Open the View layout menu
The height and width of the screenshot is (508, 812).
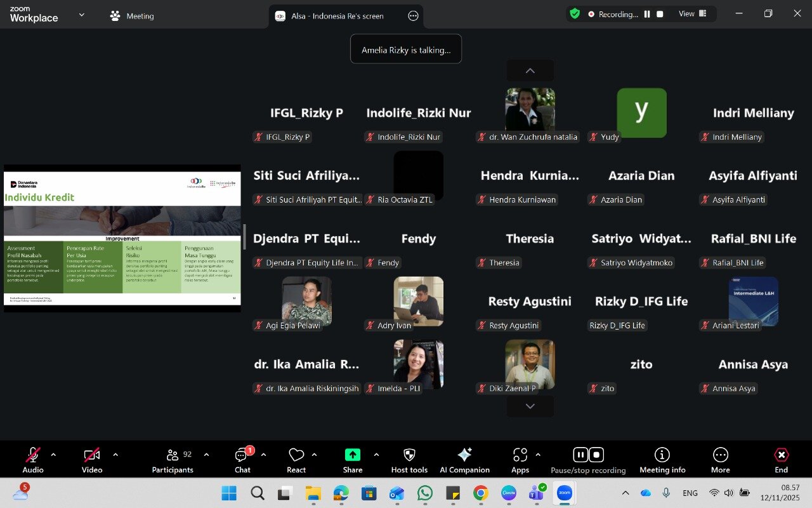point(692,14)
